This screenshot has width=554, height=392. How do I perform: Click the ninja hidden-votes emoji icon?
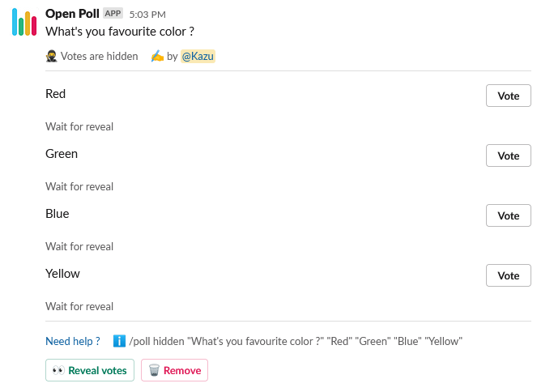52,57
